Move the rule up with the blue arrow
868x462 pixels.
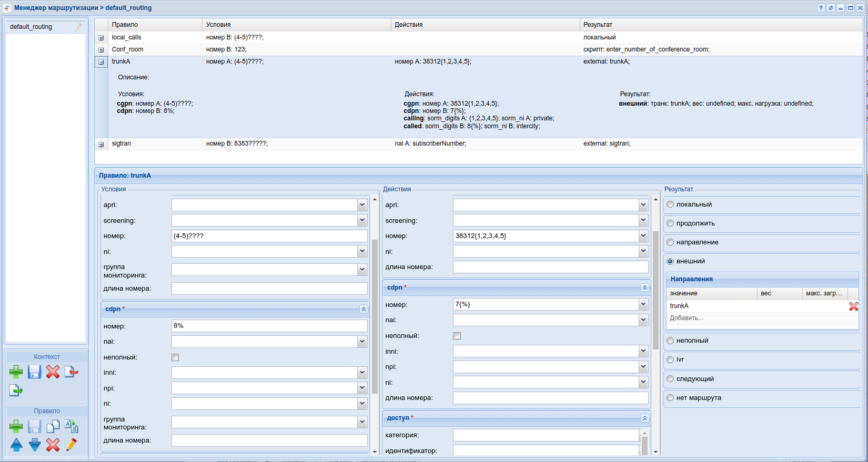pos(16,445)
